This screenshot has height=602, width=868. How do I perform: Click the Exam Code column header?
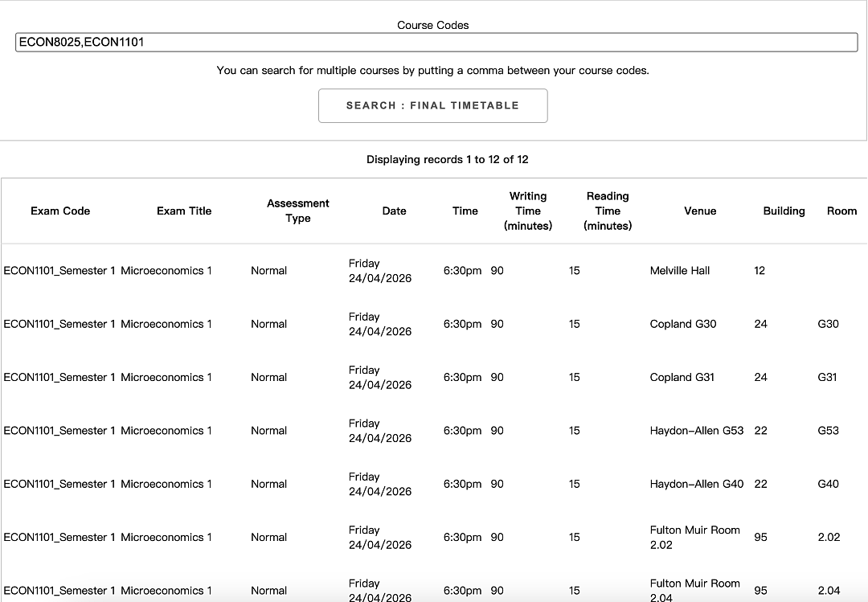(x=60, y=211)
